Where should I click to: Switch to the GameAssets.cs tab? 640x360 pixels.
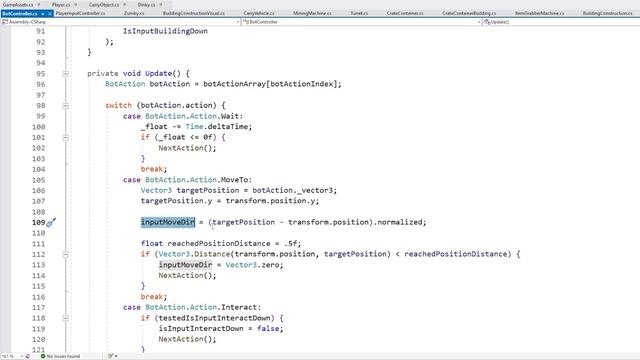18,4
